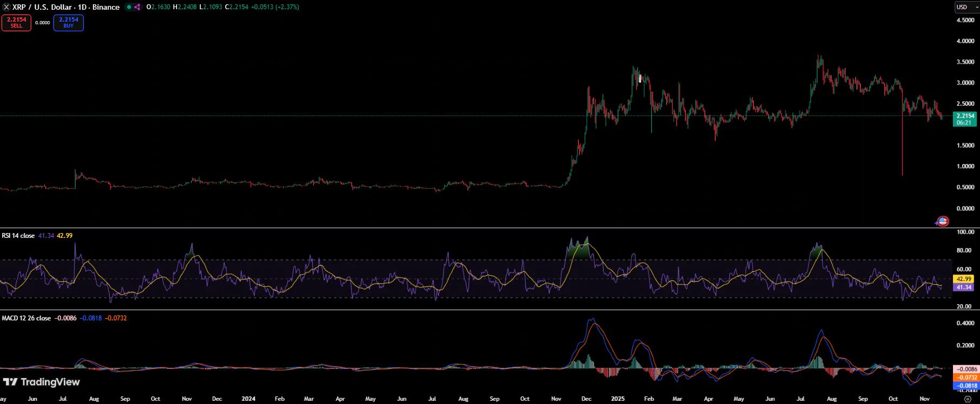Click the +0.0513 (+2.37%) change value
This screenshot has height=404, width=980.
click(x=275, y=7)
